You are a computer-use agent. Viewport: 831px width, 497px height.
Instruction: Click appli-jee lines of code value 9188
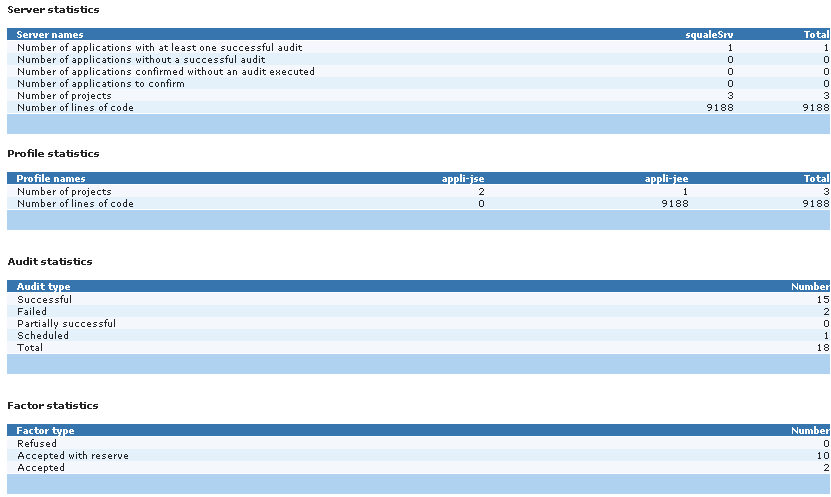click(675, 203)
